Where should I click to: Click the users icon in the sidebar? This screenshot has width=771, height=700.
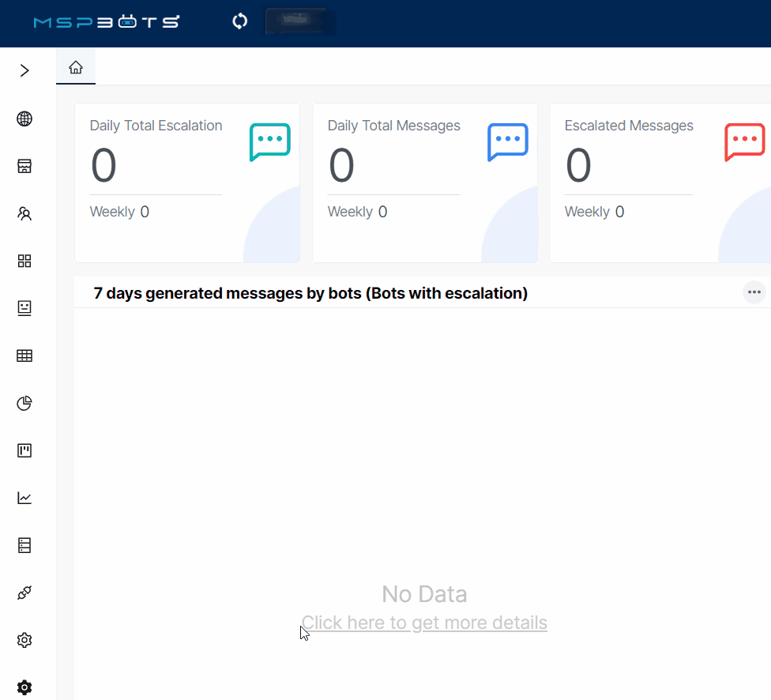(x=24, y=213)
